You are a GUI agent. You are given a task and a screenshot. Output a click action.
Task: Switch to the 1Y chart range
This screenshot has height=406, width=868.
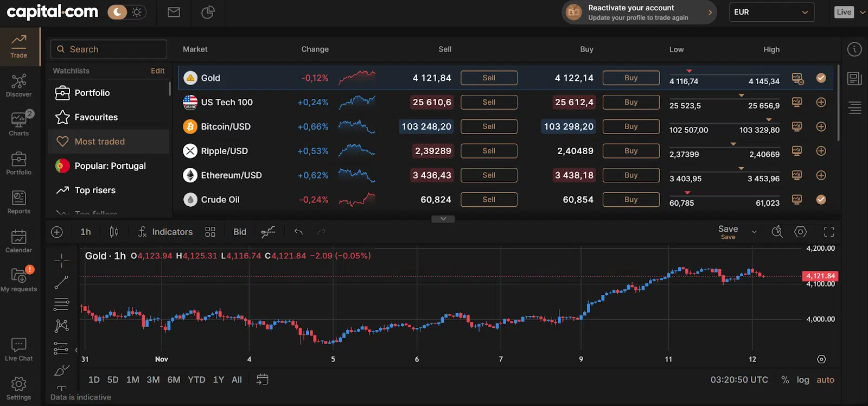point(219,380)
